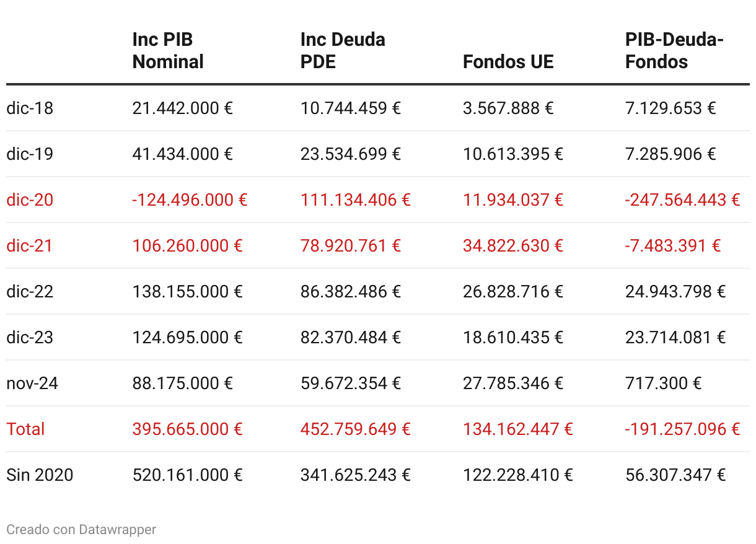Select the -247.564.443 € cell
756x544 pixels.
pyautogui.click(x=682, y=200)
